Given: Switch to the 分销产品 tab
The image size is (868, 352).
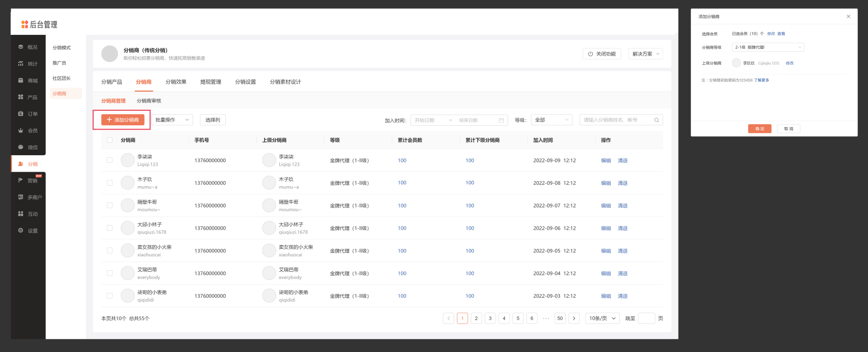Looking at the screenshot, I should click(112, 82).
